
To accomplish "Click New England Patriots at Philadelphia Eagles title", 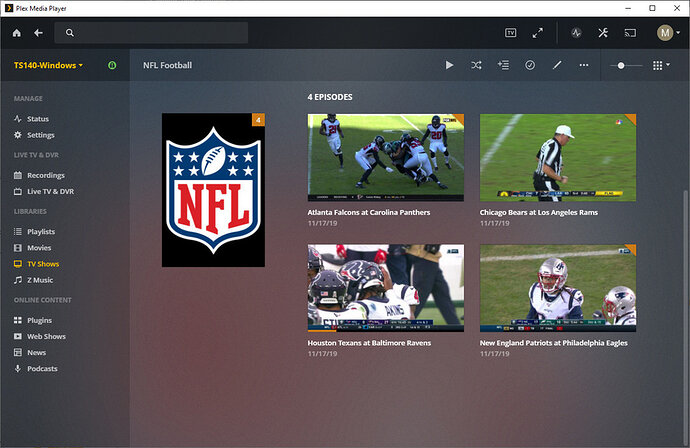I will 554,343.
